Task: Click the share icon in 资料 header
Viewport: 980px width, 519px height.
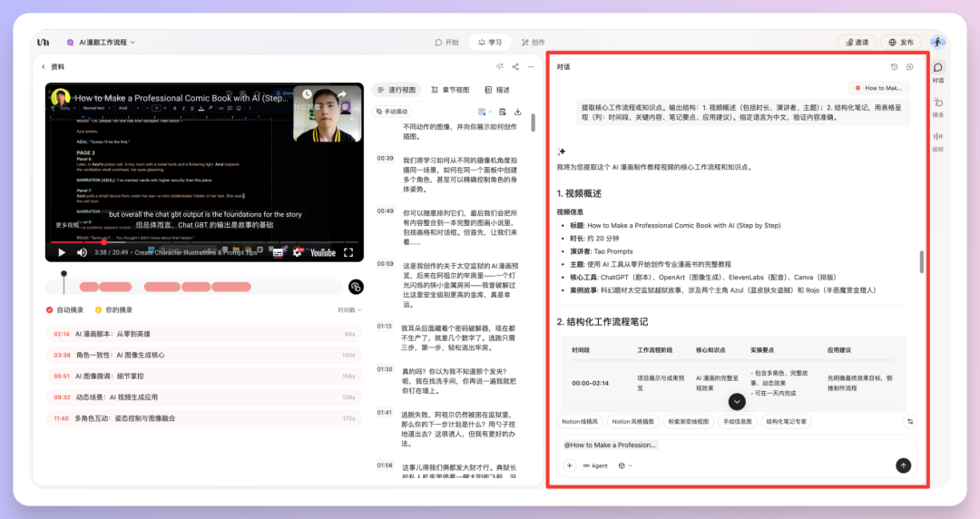Action: (515, 67)
